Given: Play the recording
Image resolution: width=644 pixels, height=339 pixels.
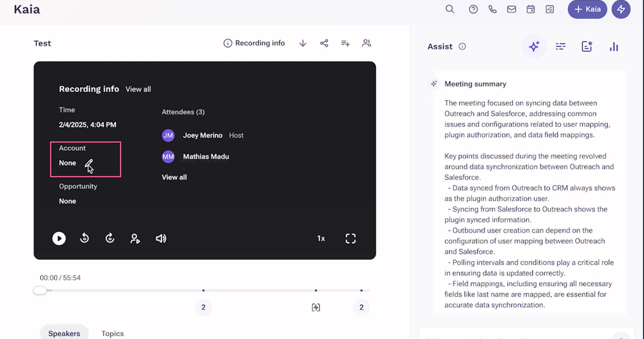Looking at the screenshot, I should (59, 238).
